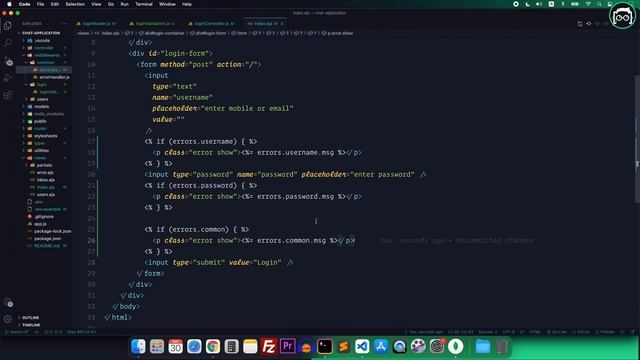
Task: Switch to Visual Studio Code in the dock
Action: coord(362,347)
